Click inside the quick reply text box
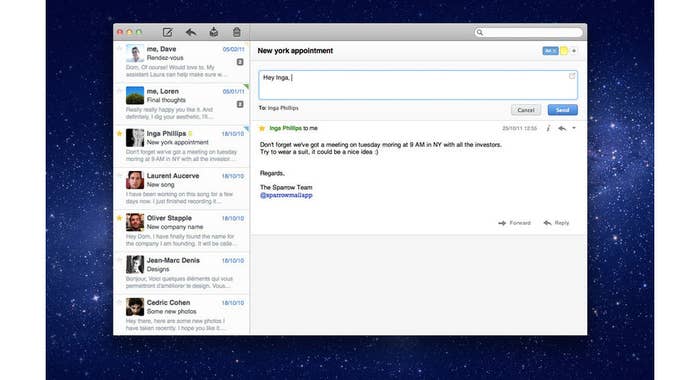Viewport: 700px width, 380px height. (x=418, y=85)
